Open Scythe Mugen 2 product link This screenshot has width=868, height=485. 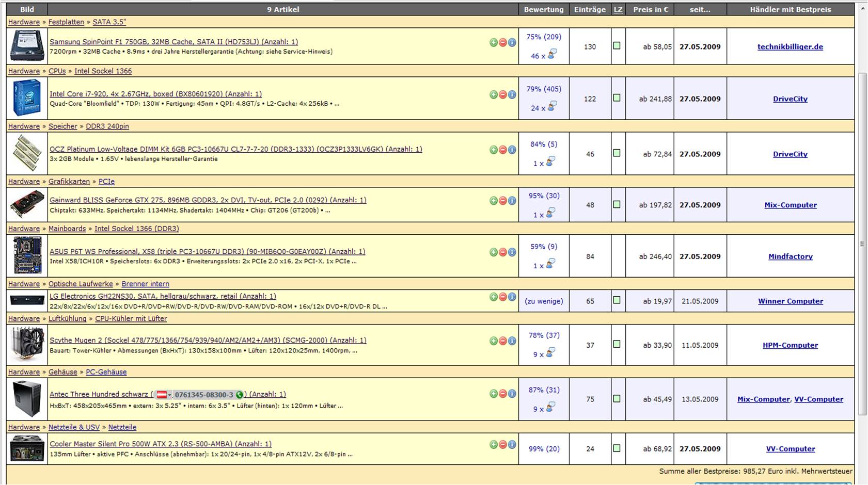[x=208, y=341]
